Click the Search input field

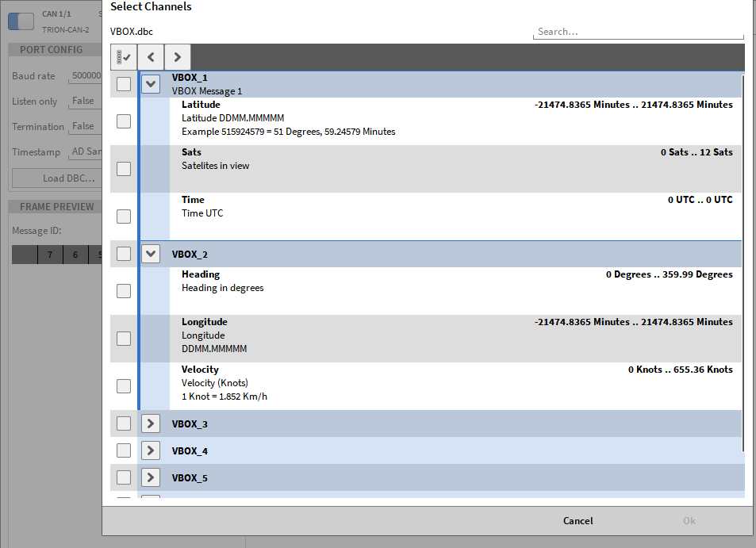point(637,32)
